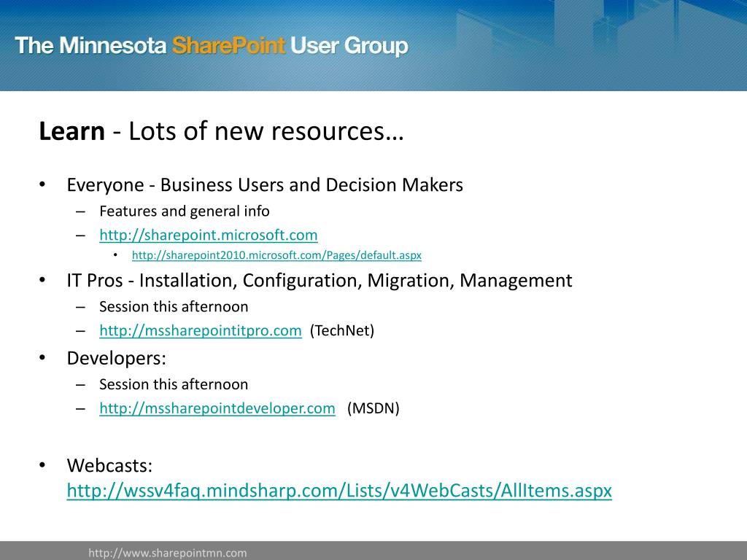Screen dimensions: 747x560
Task: Click the footer sharepointmn.com URL
Action: point(168,553)
